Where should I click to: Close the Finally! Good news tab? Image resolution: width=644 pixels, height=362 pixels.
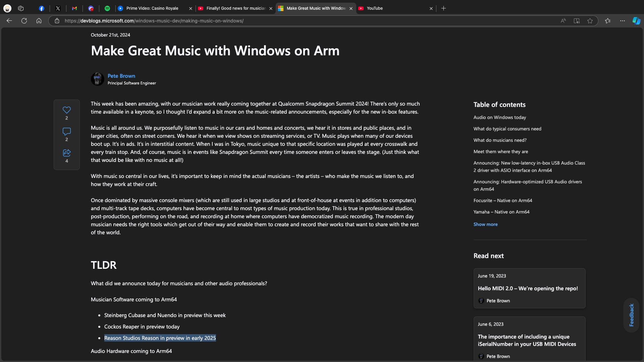(x=271, y=8)
